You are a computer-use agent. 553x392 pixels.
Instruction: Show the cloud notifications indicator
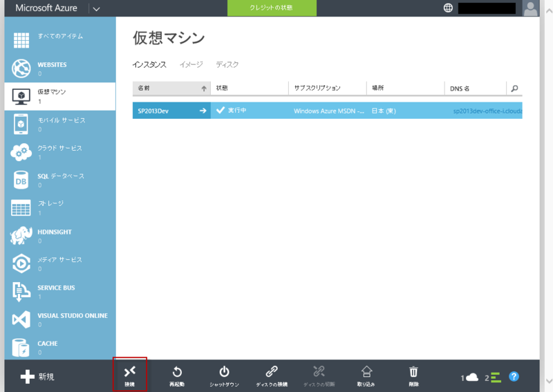[x=469, y=377]
